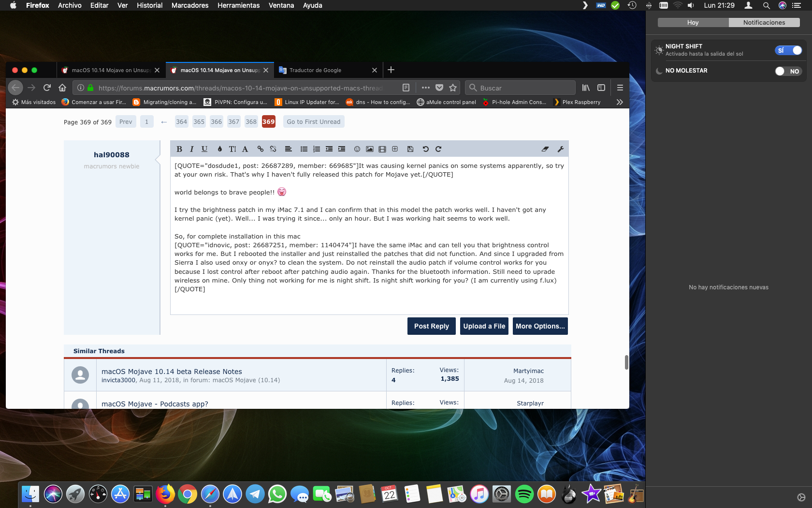
Task: Switch to the Hoy tab
Action: 693,22
